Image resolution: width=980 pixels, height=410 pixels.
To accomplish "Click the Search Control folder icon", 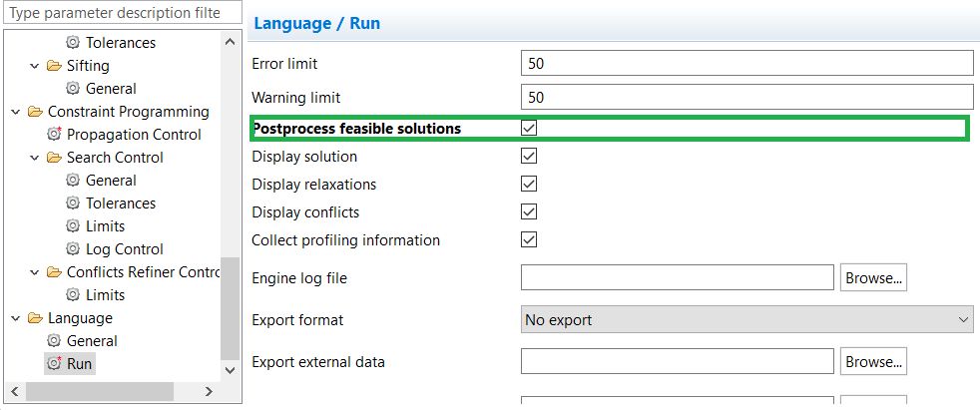I will [54, 158].
